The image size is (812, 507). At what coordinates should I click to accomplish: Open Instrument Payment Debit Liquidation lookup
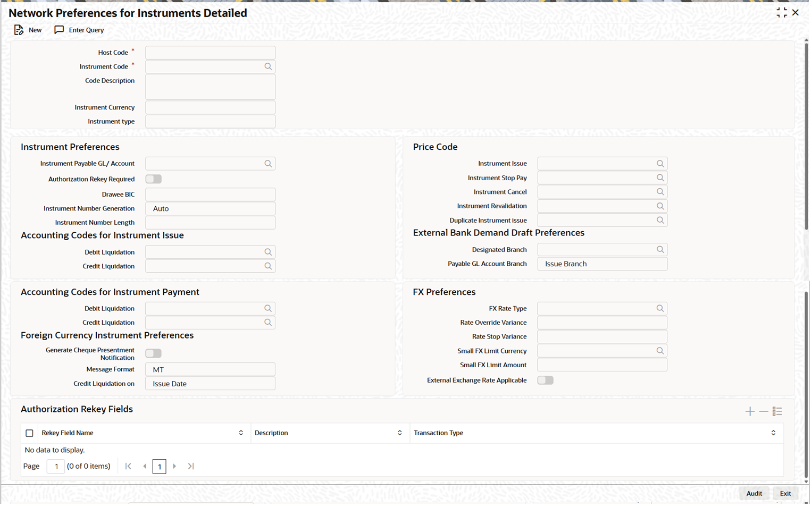click(x=268, y=308)
